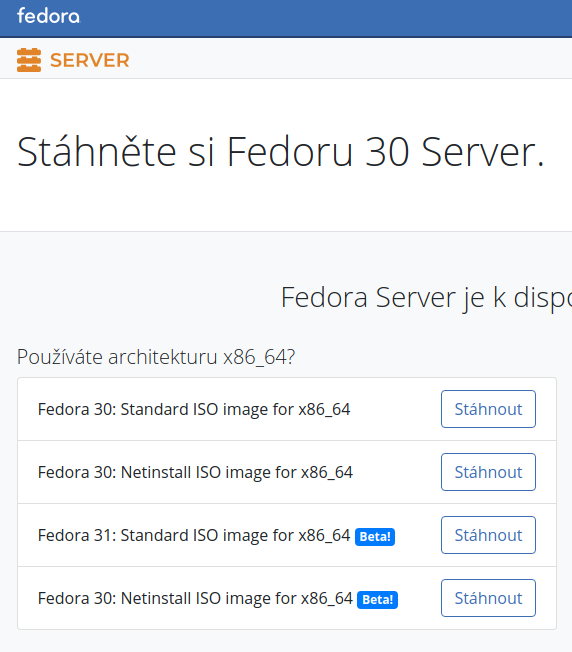572x652 pixels.
Task: Download Fedora 30 Netinstall ISO Beta image
Action: (x=488, y=598)
